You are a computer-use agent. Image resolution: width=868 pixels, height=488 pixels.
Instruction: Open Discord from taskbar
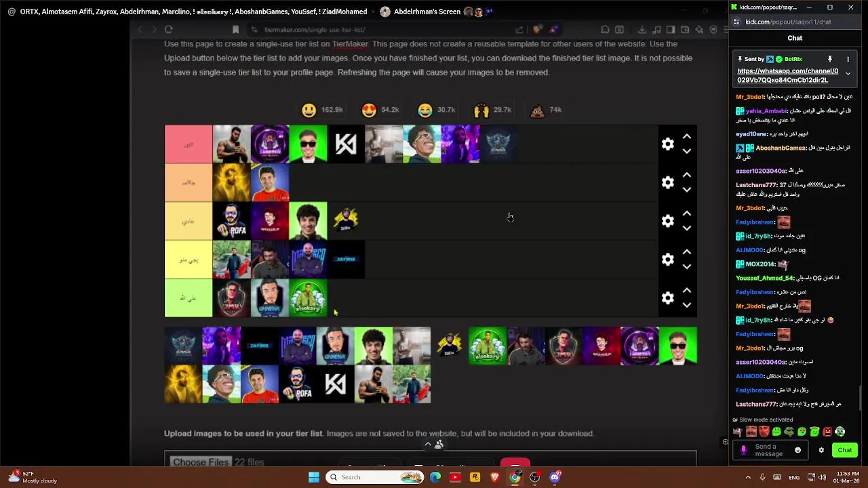555,477
